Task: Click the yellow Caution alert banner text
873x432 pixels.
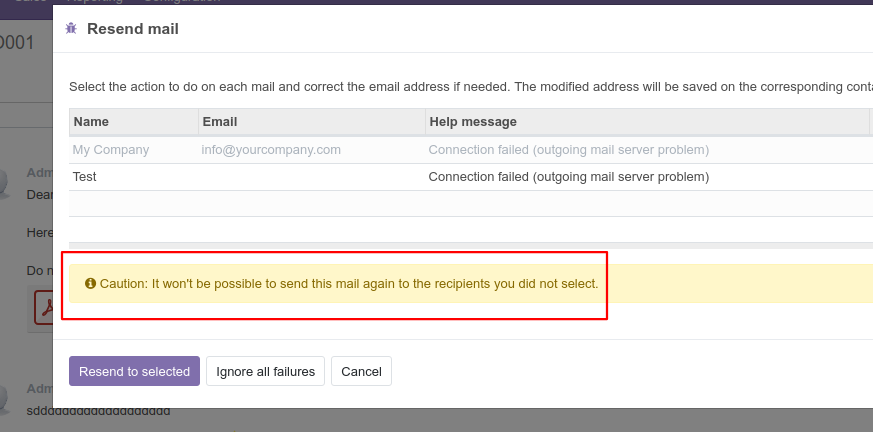Action: point(349,284)
